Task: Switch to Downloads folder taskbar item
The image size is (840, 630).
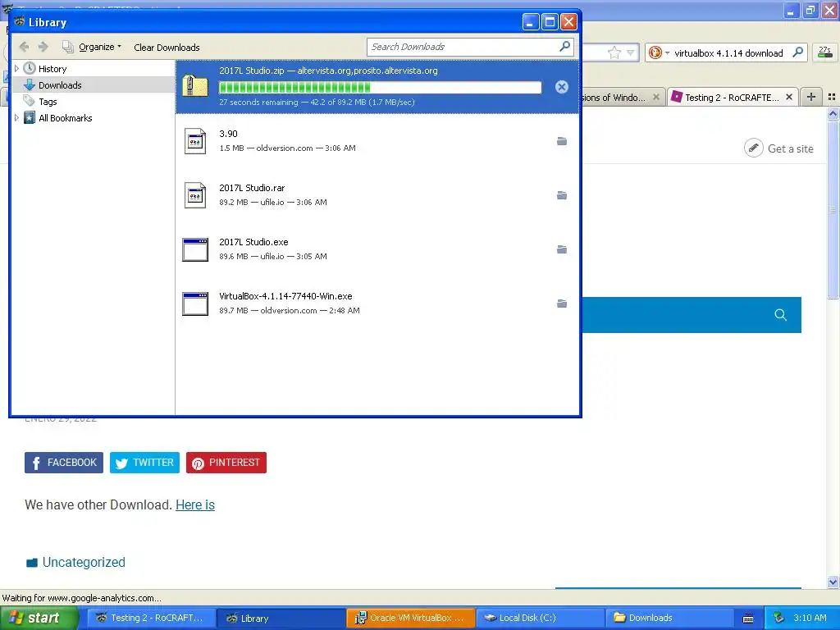Action: tap(669, 618)
